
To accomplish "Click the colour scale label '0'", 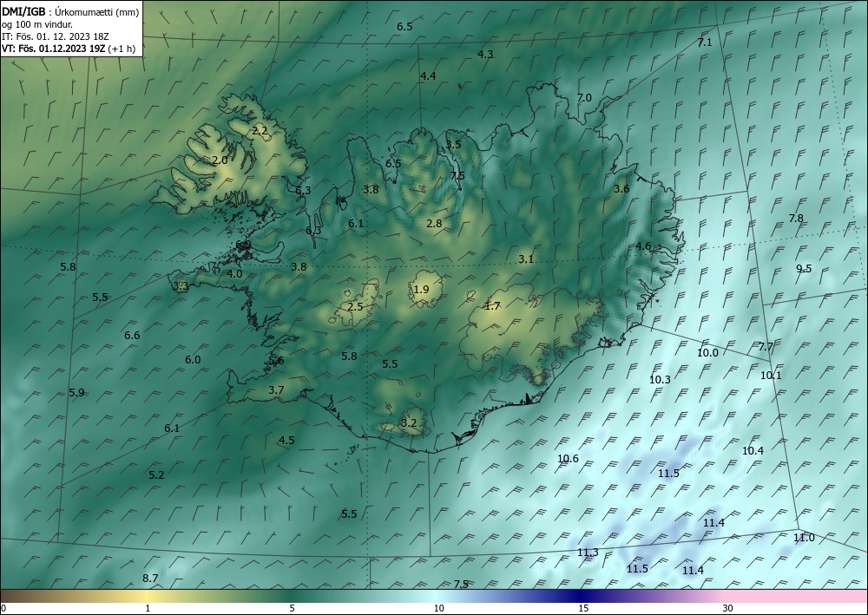I will click(3, 608).
